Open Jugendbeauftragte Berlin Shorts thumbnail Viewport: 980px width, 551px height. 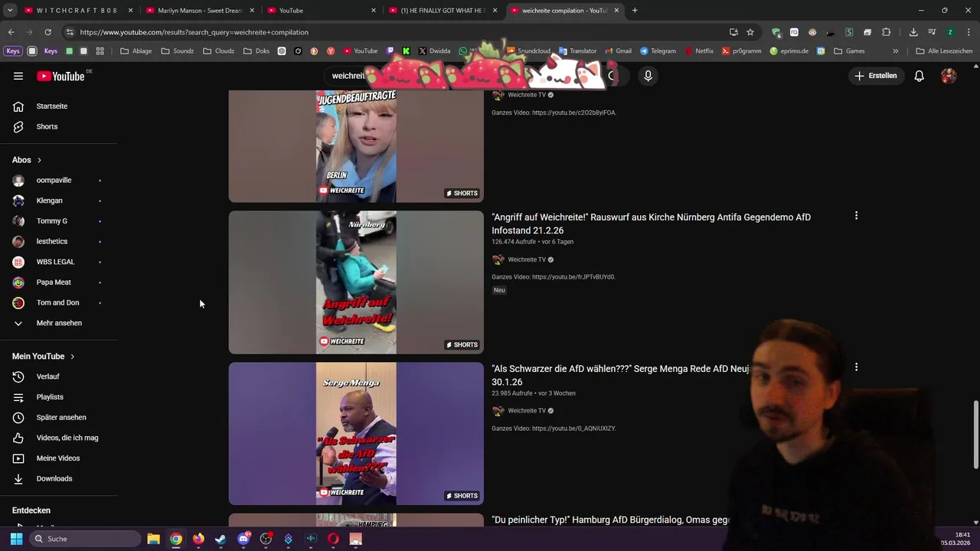(x=356, y=146)
